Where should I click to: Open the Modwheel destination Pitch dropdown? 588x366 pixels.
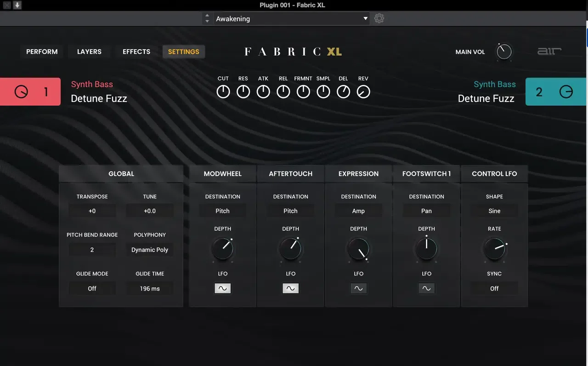coord(223,211)
